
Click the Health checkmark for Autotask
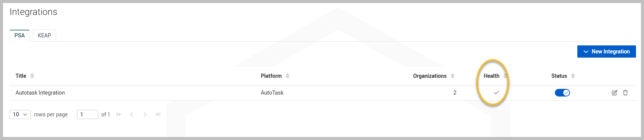click(496, 93)
